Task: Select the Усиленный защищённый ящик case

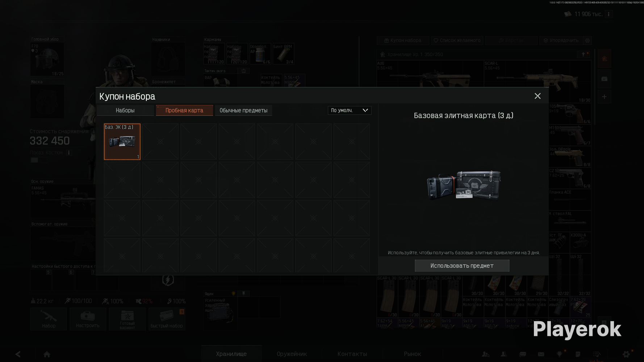Action: click(x=220, y=313)
